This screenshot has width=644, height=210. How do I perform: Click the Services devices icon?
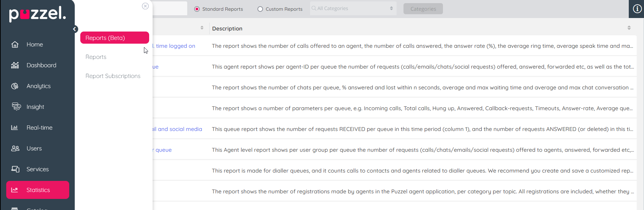click(x=15, y=169)
